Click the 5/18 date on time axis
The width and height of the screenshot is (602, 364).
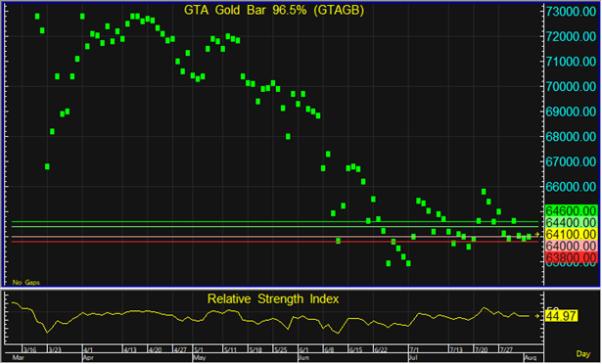pos(255,349)
